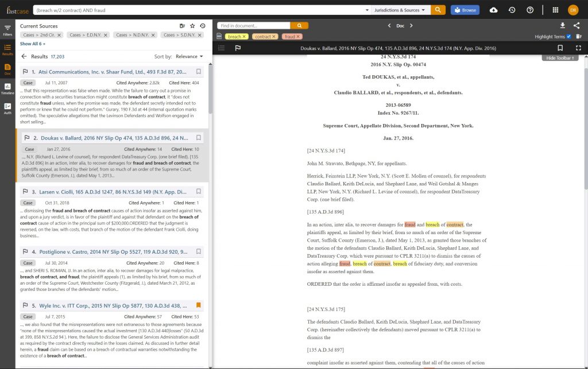Image resolution: width=588 pixels, height=369 pixels.
Task: Open the Filters panel in the sidebar
Action: tap(7, 29)
